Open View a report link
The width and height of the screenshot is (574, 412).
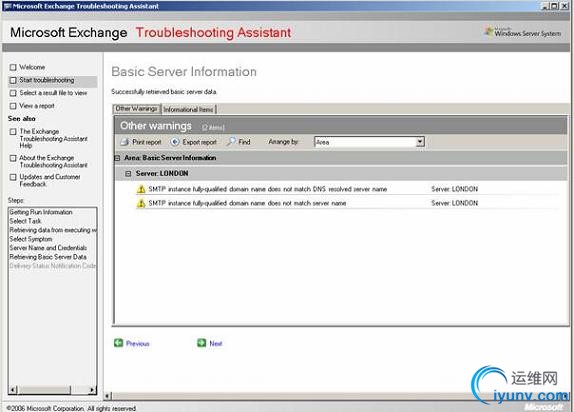point(37,106)
